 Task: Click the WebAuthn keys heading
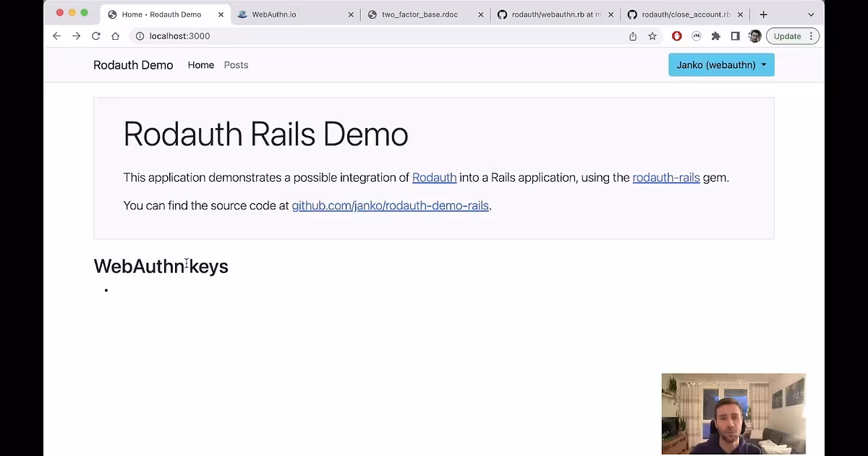(161, 266)
